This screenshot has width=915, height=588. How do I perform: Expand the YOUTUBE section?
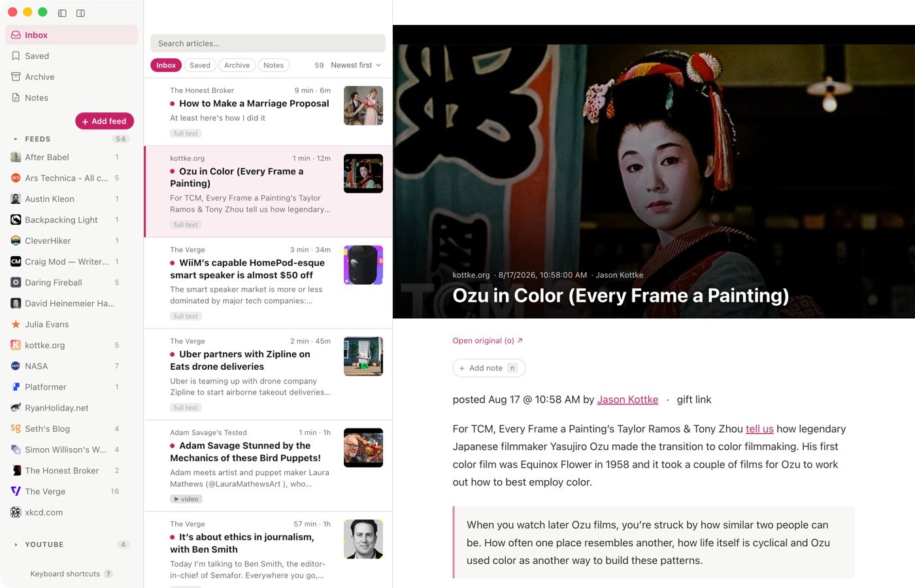tap(16, 545)
